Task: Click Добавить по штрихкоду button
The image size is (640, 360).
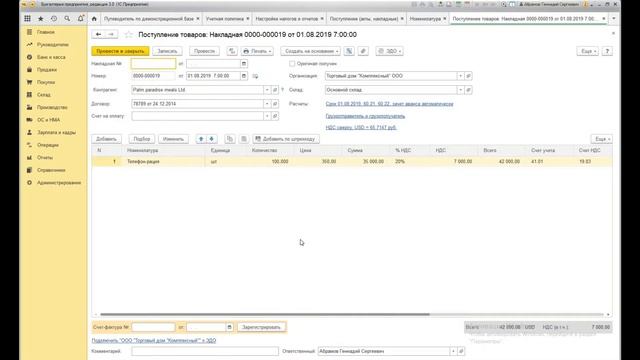Action: pyautogui.click(x=286, y=139)
